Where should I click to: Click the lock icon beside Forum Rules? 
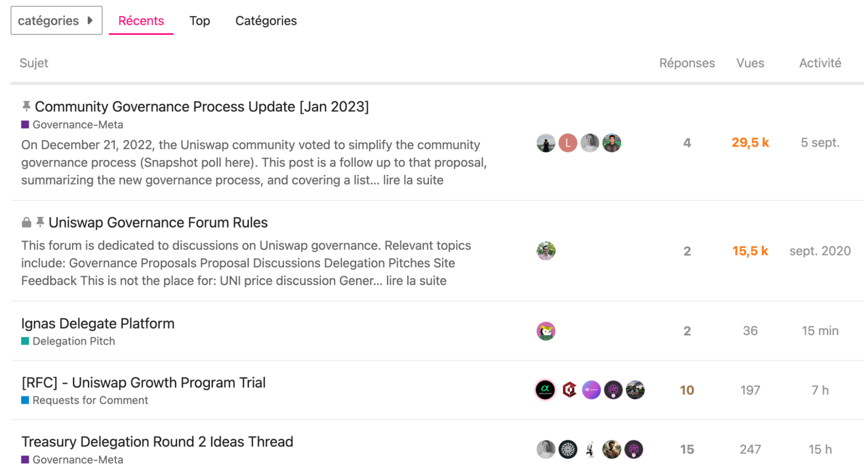click(x=26, y=223)
